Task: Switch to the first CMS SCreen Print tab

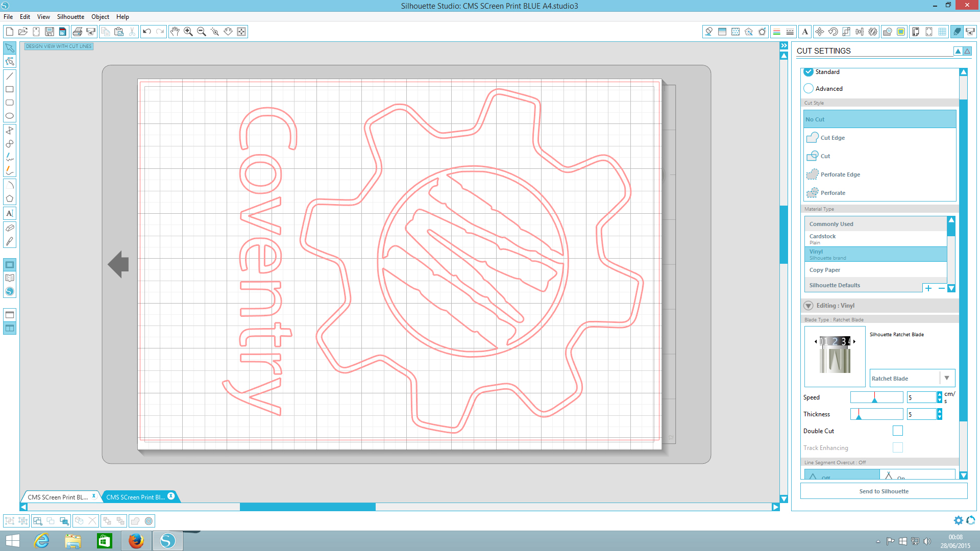Action: [58, 497]
